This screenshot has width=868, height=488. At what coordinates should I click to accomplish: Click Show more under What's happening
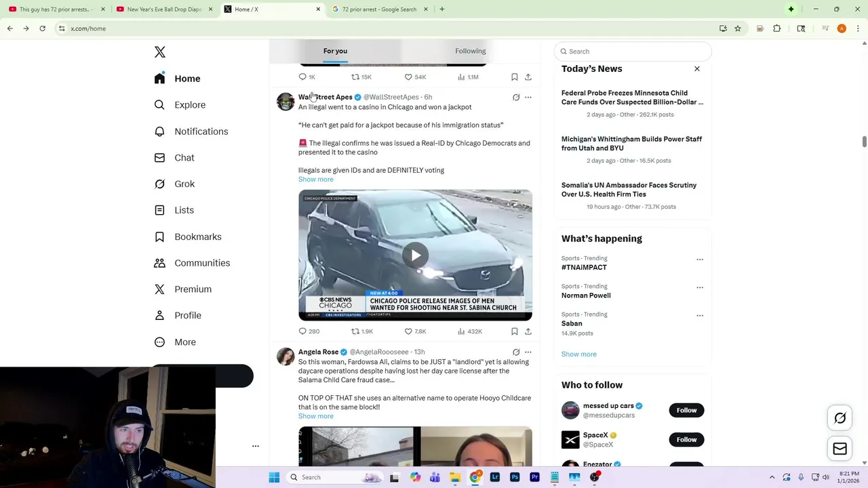coord(578,354)
